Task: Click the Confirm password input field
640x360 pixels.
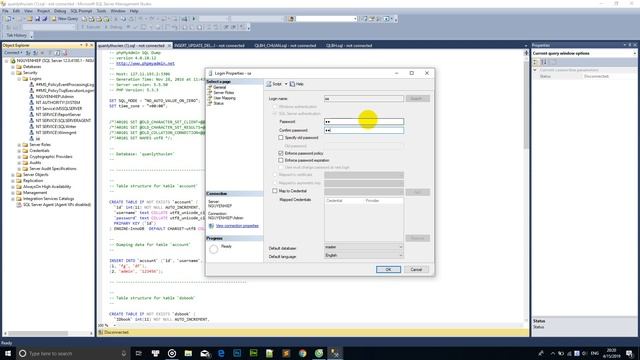Action: click(364, 130)
